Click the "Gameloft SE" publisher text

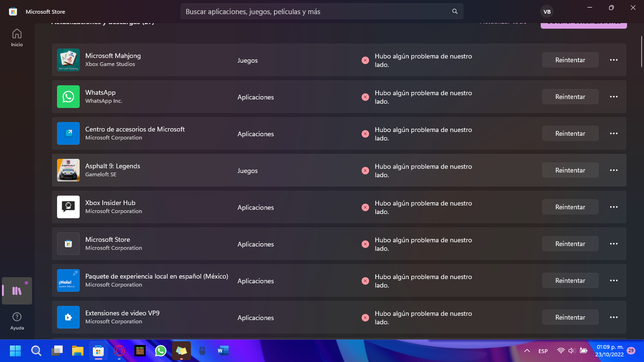(101, 174)
